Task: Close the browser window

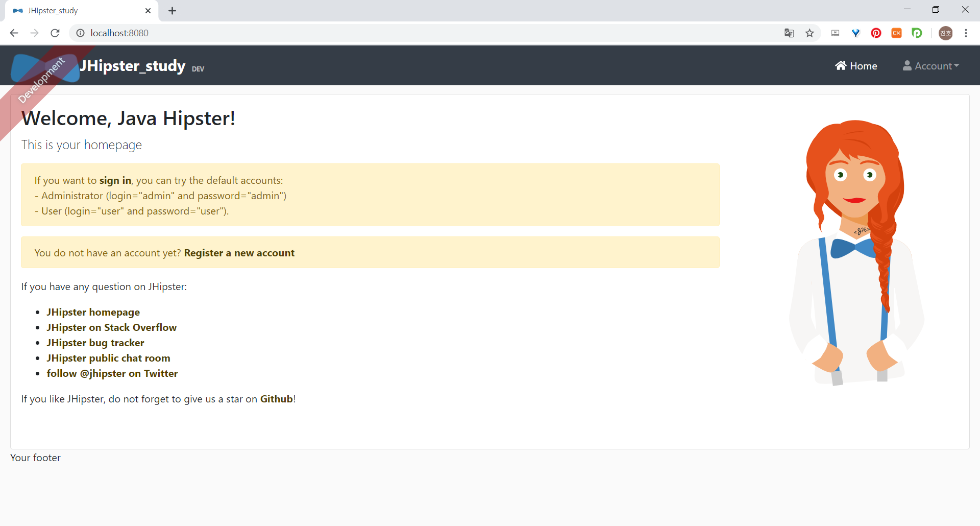Action: tap(965, 10)
